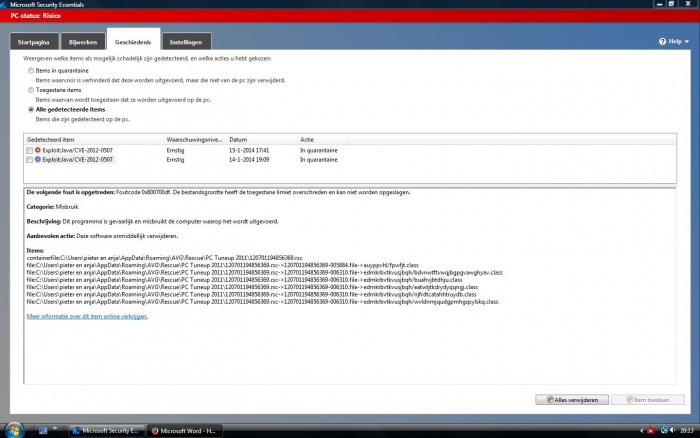
Task: Open the Windows Start orb
Action: click(14, 430)
